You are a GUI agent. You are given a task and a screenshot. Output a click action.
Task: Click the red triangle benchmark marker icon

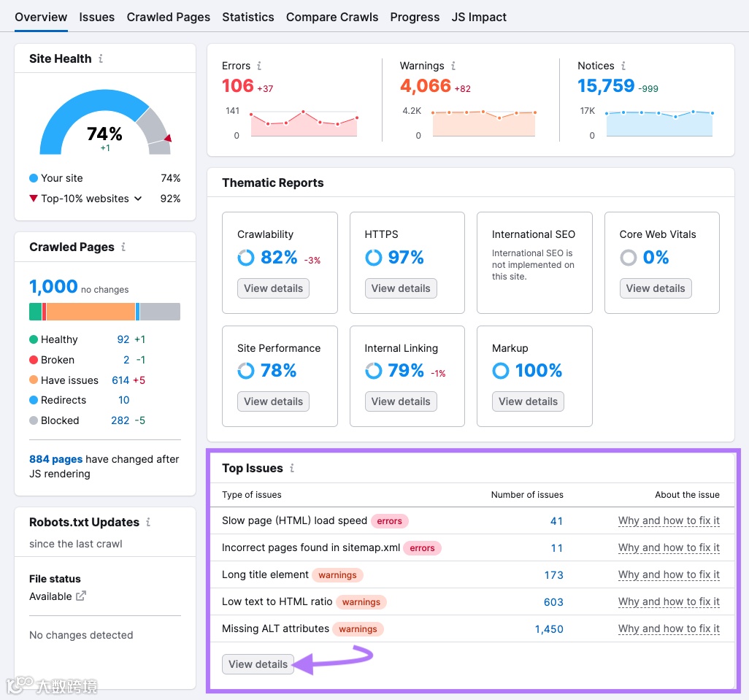point(168,138)
